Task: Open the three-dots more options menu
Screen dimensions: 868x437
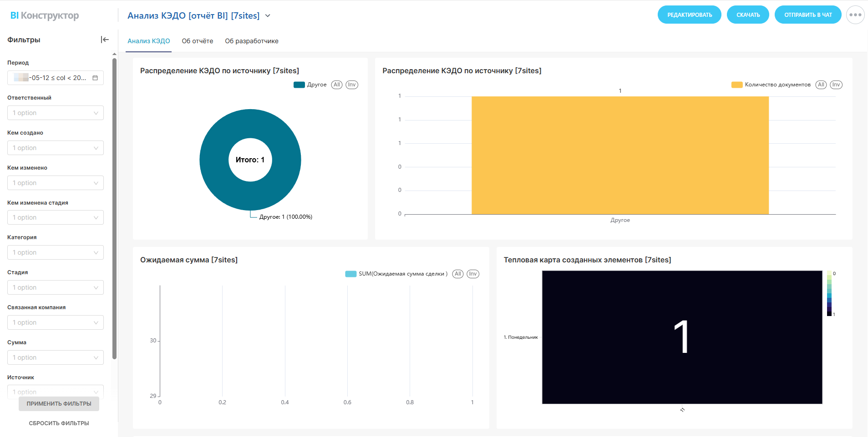Action: coord(855,15)
